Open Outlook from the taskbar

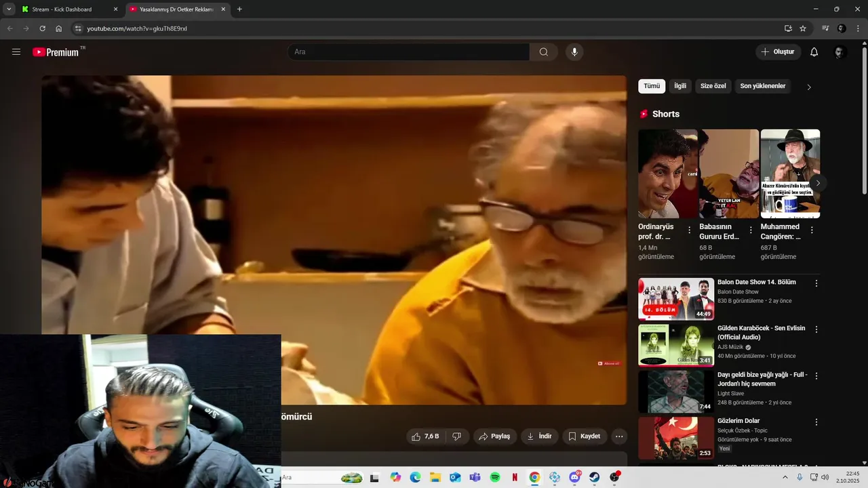[x=455, y=477]
